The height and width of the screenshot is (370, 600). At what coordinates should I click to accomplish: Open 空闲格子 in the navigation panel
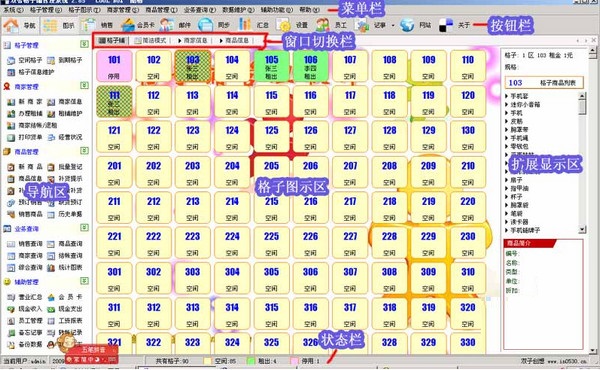click(25, 60)
